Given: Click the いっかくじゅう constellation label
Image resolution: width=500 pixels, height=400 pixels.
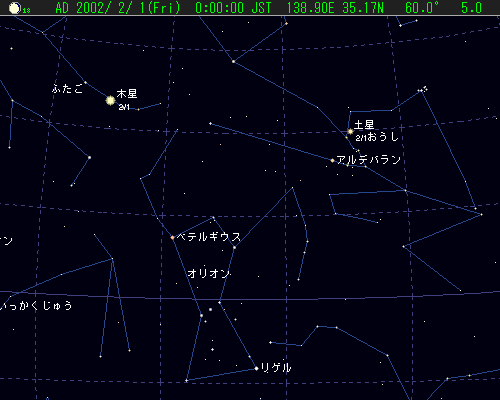Looking at the screenshot, I should pos(36,306).
